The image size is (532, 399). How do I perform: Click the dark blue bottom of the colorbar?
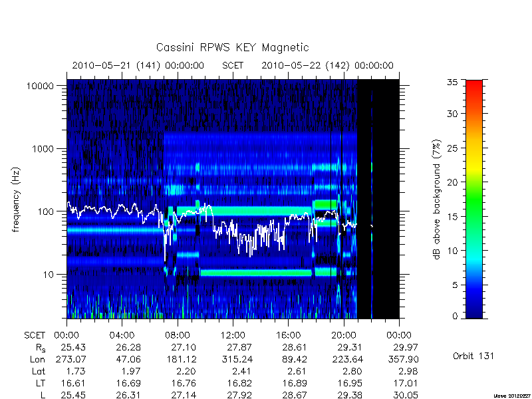[x=474, y=312]
